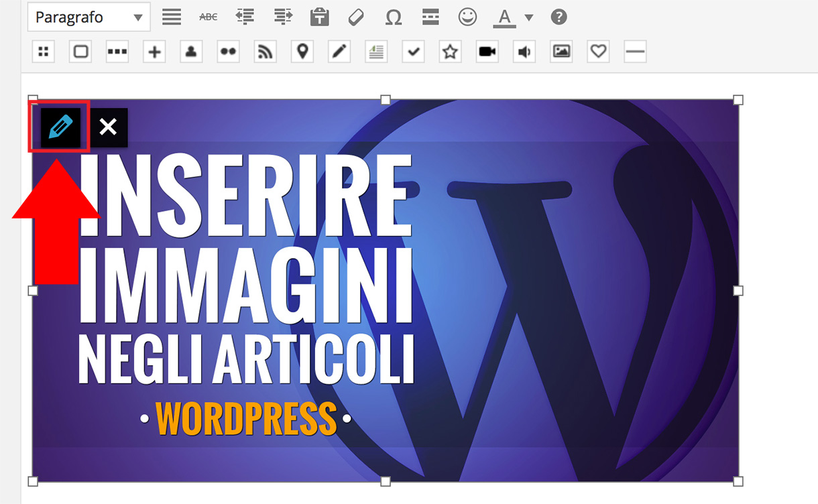
Task: Click the Flickr two-dots icon
Action: [x=229, y=52]
